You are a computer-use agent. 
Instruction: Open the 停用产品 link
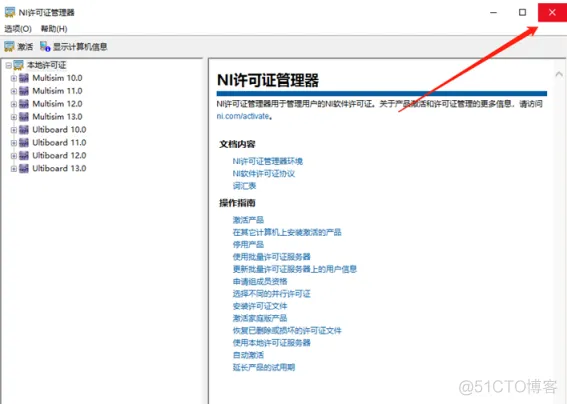click(248, 244)
